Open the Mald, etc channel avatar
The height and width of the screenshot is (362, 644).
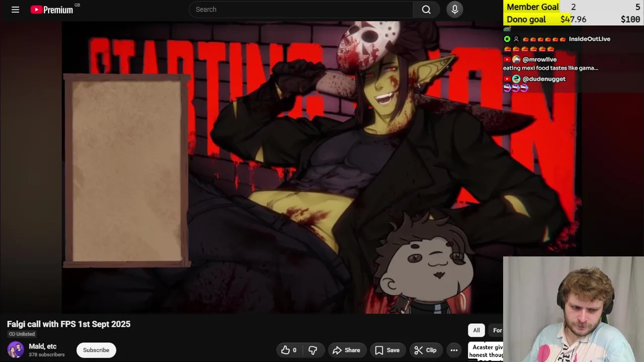16,350
